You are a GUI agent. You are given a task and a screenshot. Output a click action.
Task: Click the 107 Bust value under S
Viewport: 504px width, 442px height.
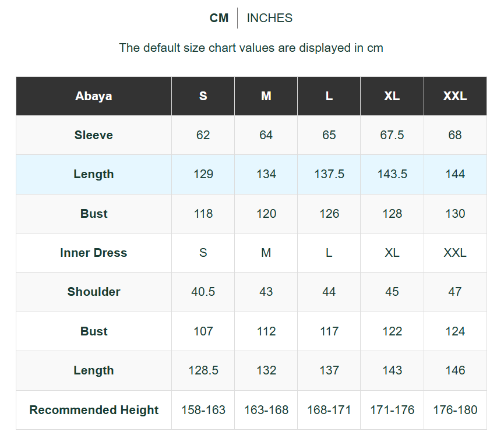click(x=203, y=331)
